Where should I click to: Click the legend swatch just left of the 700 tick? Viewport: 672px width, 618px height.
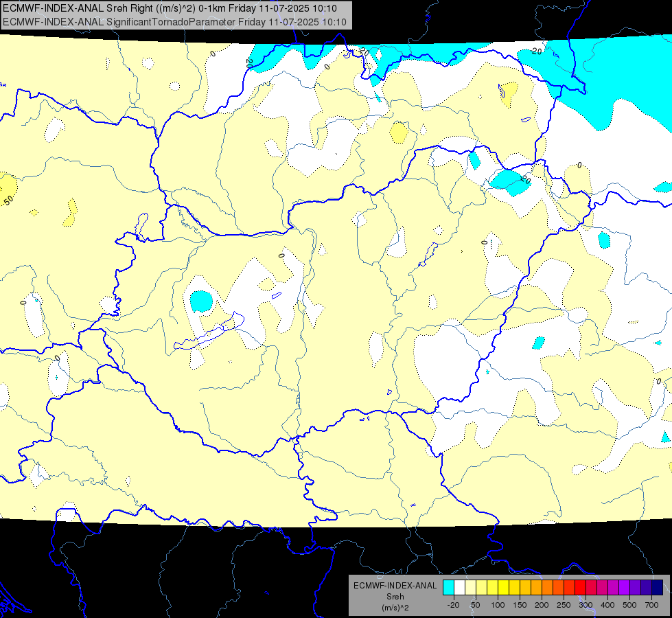point(647,588)
